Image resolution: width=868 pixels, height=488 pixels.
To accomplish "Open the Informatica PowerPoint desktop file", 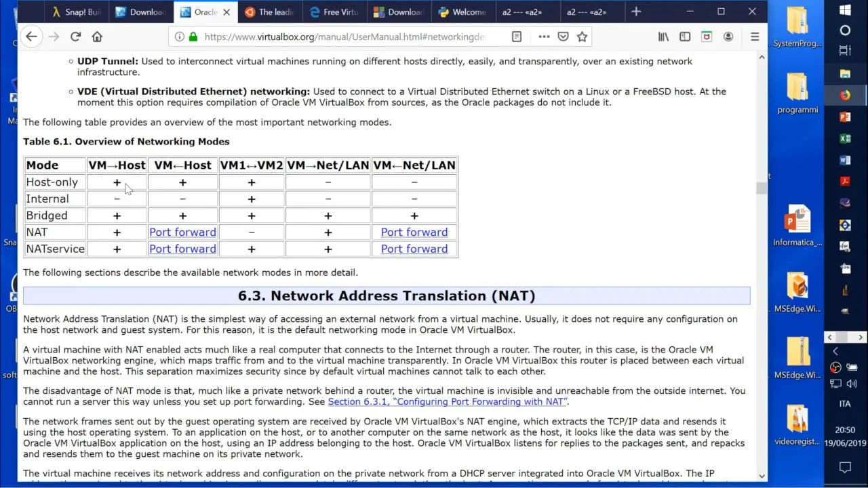I will coord(797,226).
